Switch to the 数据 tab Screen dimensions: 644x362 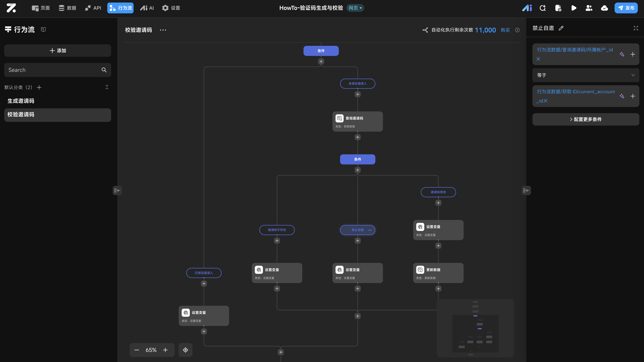click(x=67, y=8)
